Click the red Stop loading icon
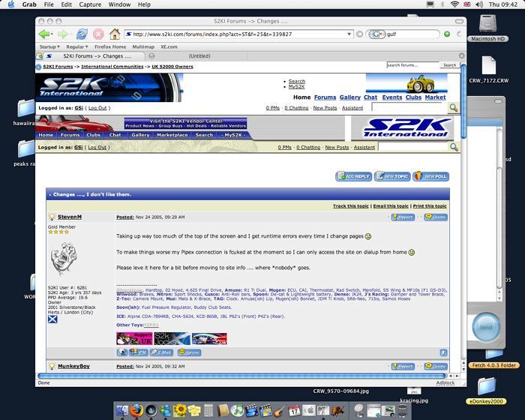Screen dimensions: 525x420 point(98,34)
